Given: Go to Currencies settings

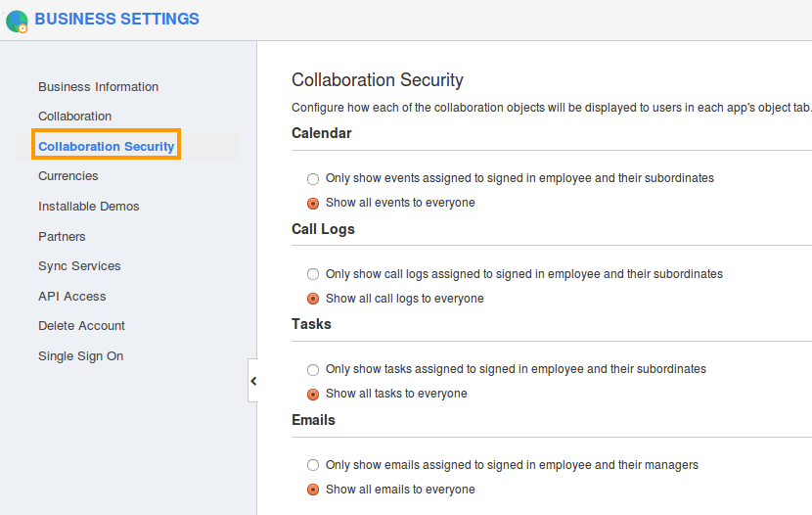Looking at the screenshot, I should (68, 176).
